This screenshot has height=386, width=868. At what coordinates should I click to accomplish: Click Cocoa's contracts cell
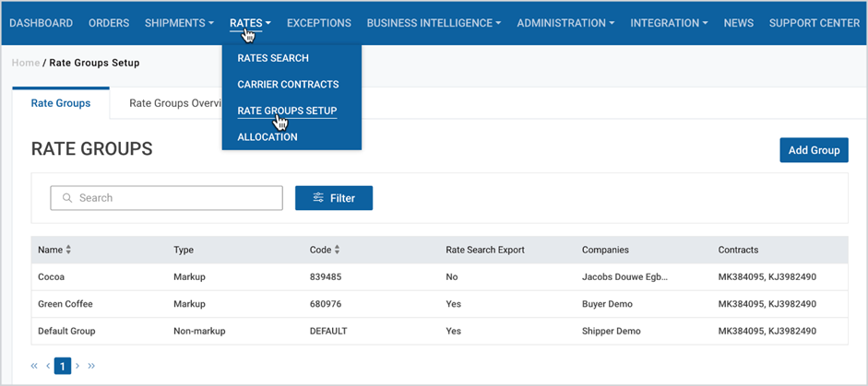pyautogui.click(x=767, y=277)
